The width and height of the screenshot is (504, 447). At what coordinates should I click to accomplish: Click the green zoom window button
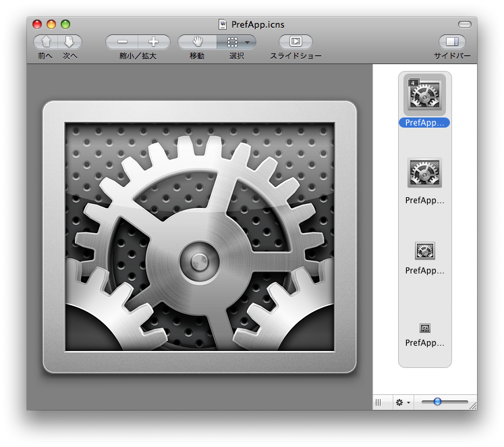tap(65, 24)
